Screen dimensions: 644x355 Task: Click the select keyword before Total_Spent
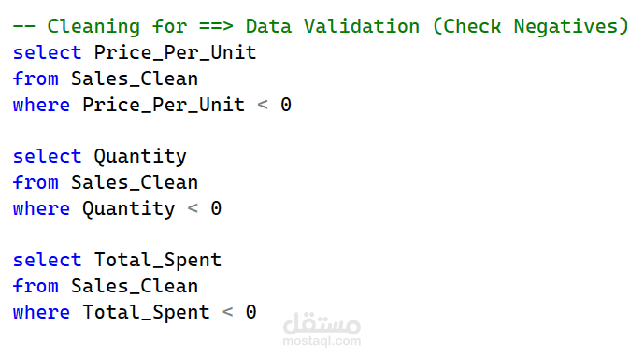coord(48,261)
